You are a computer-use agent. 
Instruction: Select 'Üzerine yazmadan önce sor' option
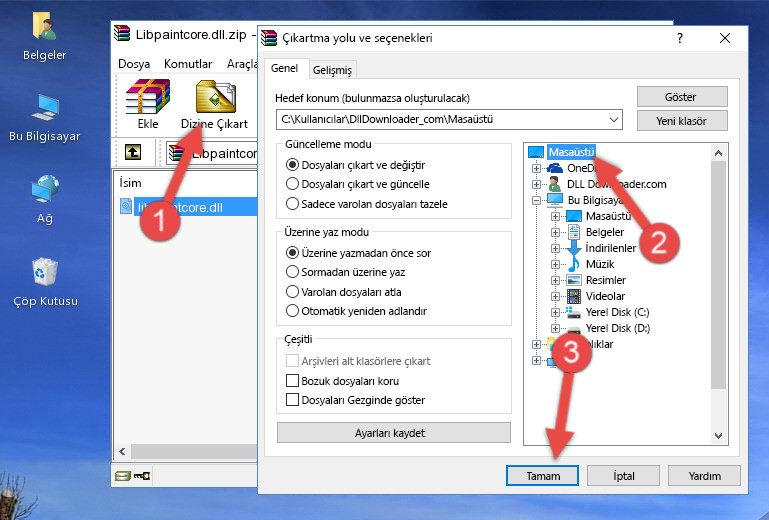(x=292, y=253)
